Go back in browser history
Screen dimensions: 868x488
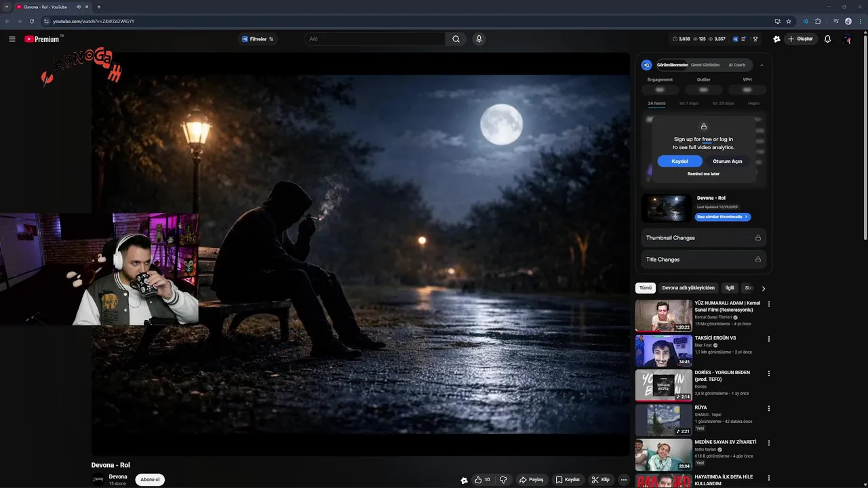7,21
